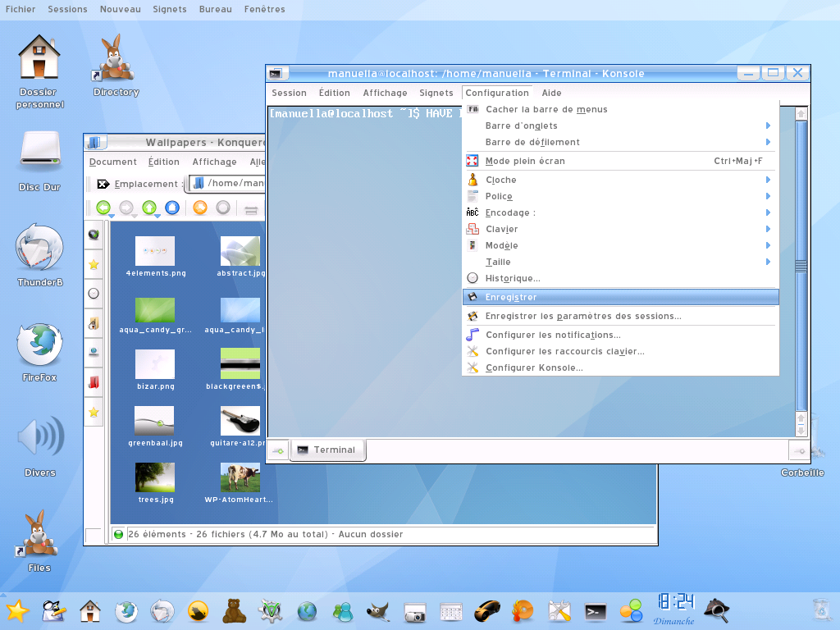Click the grey forward arrow in Konqueror
Viewport: 840px width, 630px height.
tap(126, 208)
